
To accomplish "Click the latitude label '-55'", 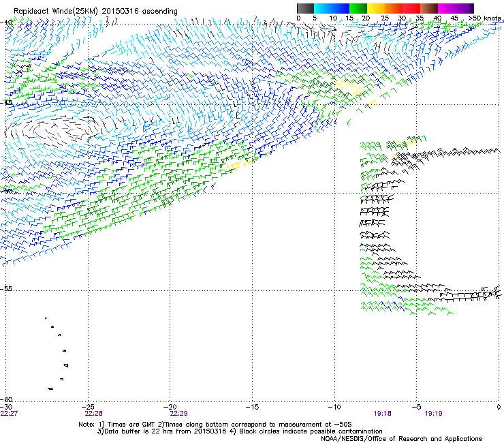I will click(x=6, y=289).
